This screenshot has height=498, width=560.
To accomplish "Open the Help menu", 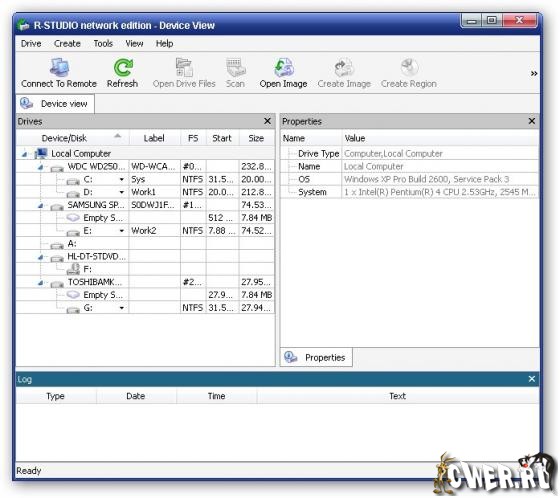I will (x=165, y=44).
